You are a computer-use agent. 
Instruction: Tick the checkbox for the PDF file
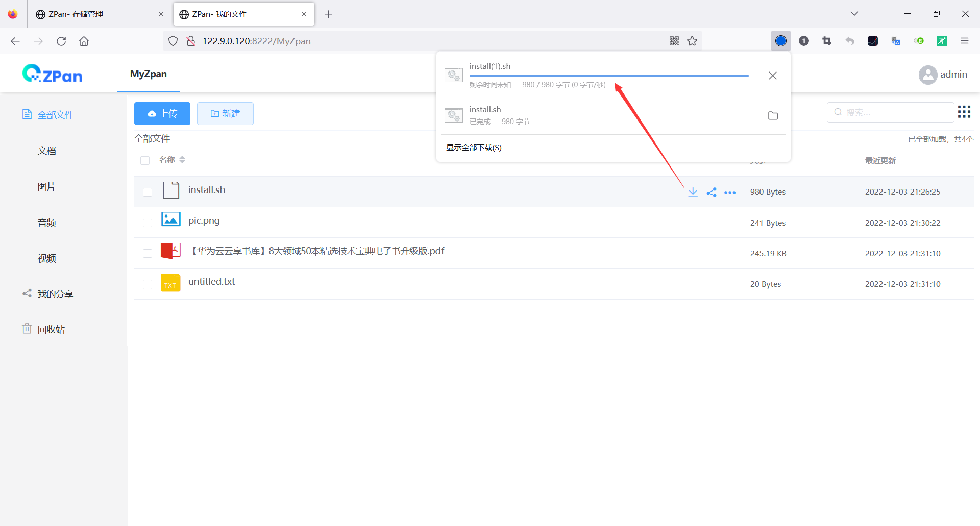(x=148, y=253)
